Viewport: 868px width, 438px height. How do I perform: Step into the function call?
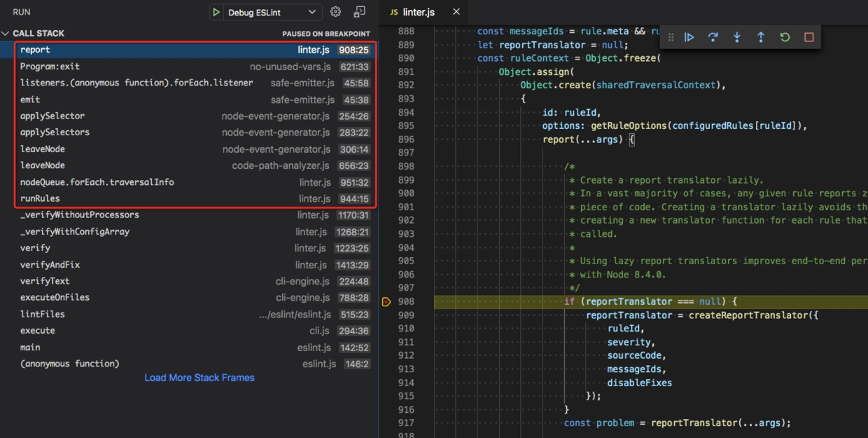pos(737,36)
